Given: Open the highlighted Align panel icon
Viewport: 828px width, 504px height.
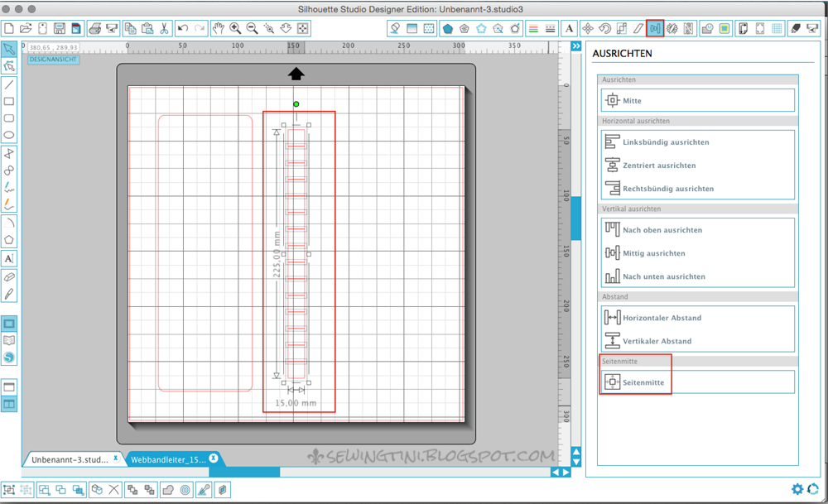Looking at the screenshot, I should tap(655, 28).
